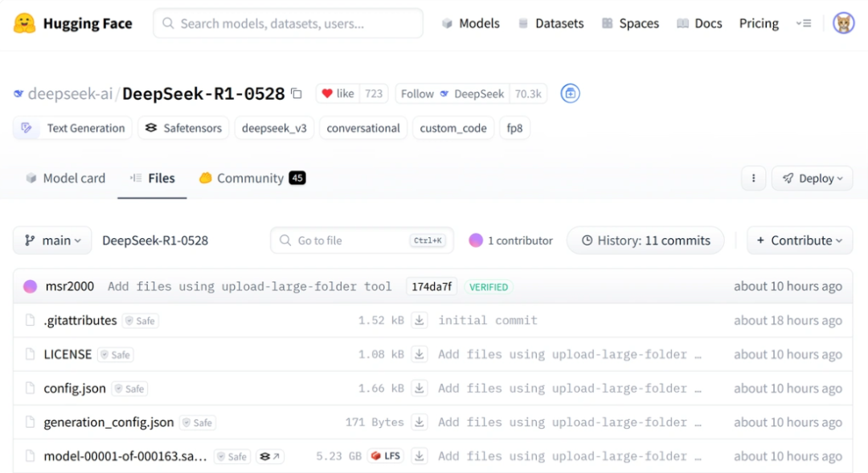Expand the Contribute dropdown
The height and width of the screenshot is (473, 868).
pyautogui.click(x=799, y=241)
